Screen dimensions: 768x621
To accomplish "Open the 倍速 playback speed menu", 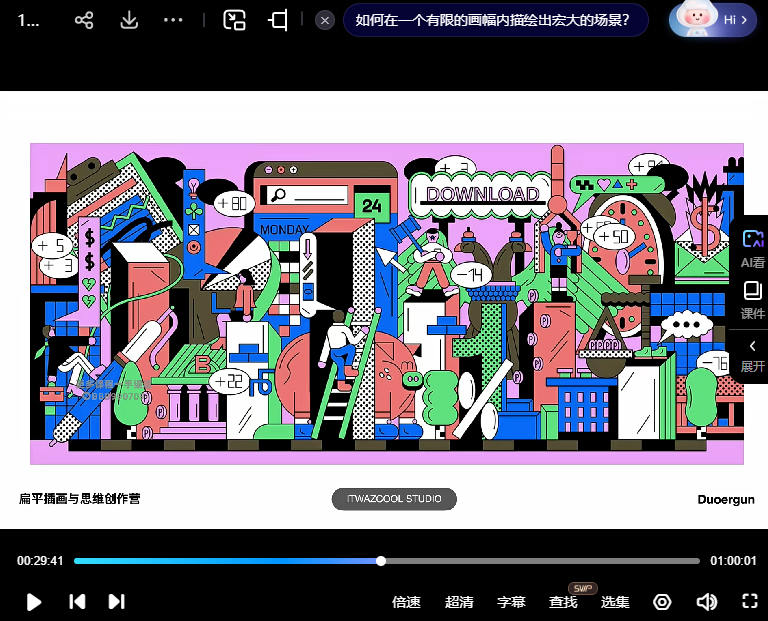I will pos(406,602).
